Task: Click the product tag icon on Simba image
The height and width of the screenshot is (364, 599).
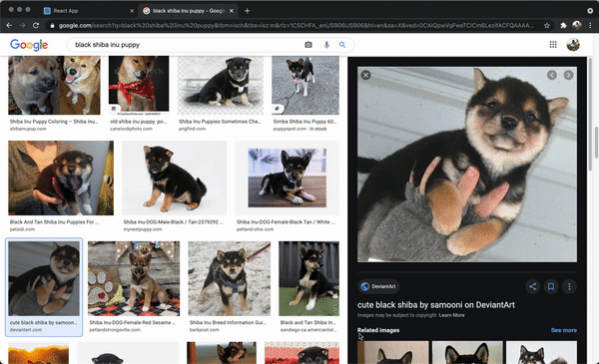Action: pyautogui.click(x=277, y=109)
